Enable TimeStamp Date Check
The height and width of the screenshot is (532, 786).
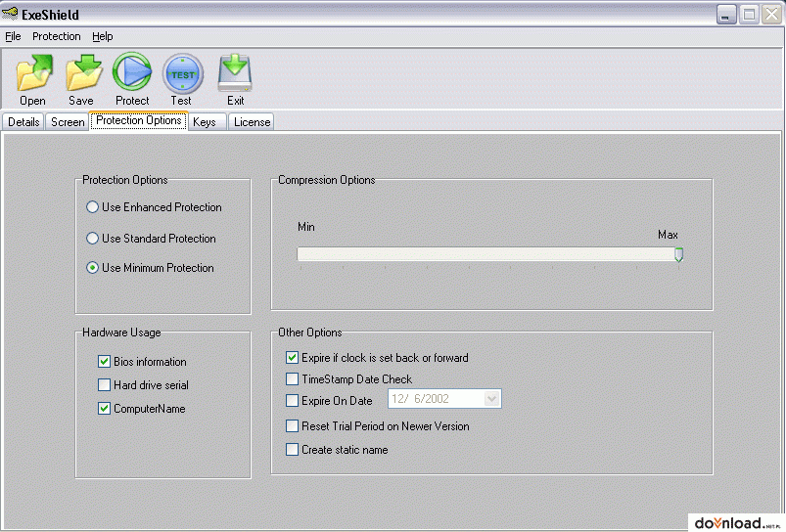[x=292, y=378]
